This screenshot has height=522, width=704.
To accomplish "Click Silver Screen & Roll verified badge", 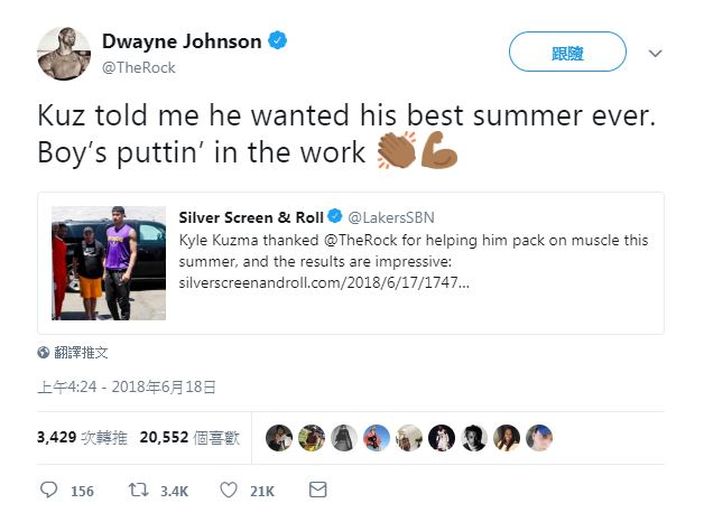I will tap(334, 216).
